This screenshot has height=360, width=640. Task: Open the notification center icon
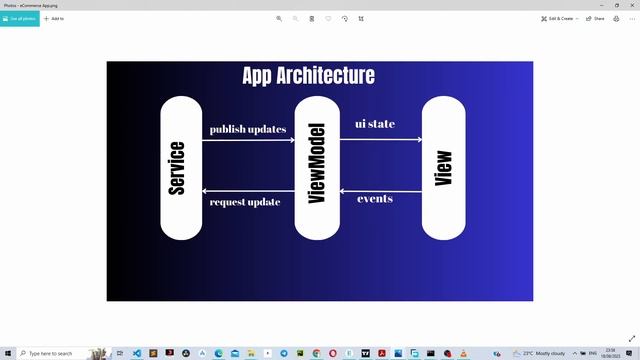point(629,353)
